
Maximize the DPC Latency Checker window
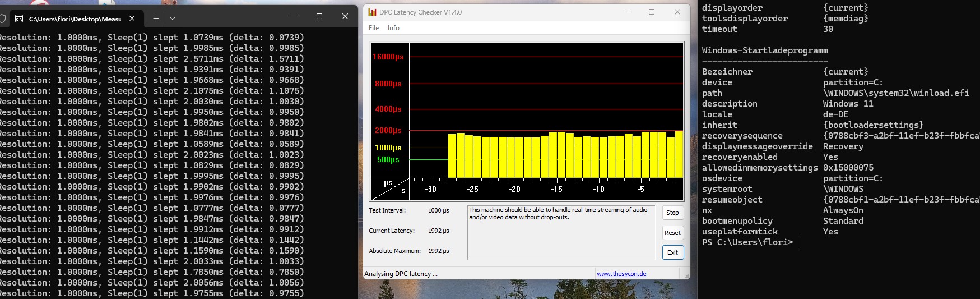[652, 12]
